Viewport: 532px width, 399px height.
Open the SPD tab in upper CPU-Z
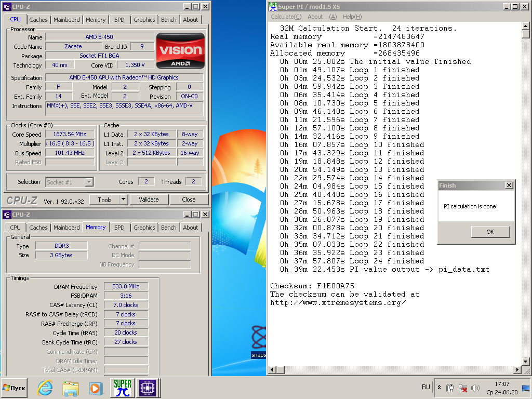click(119, 20)
